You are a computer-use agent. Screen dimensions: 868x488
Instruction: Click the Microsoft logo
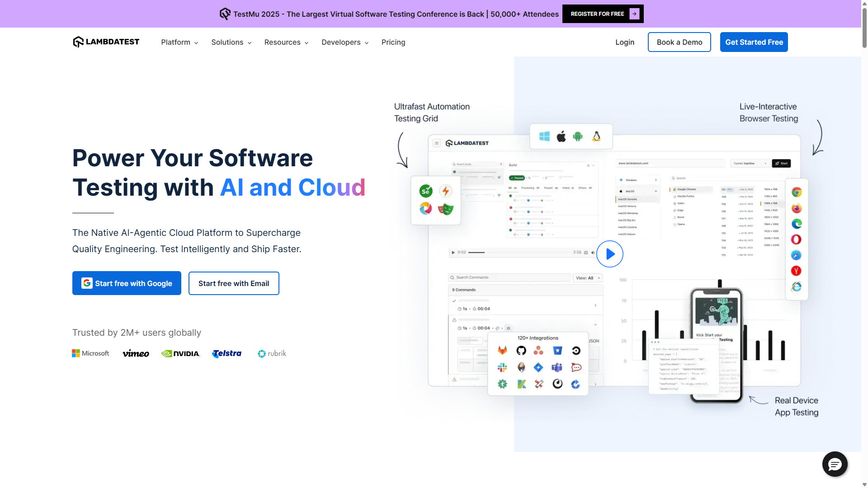pyautogui.click(x=90, y=353)
